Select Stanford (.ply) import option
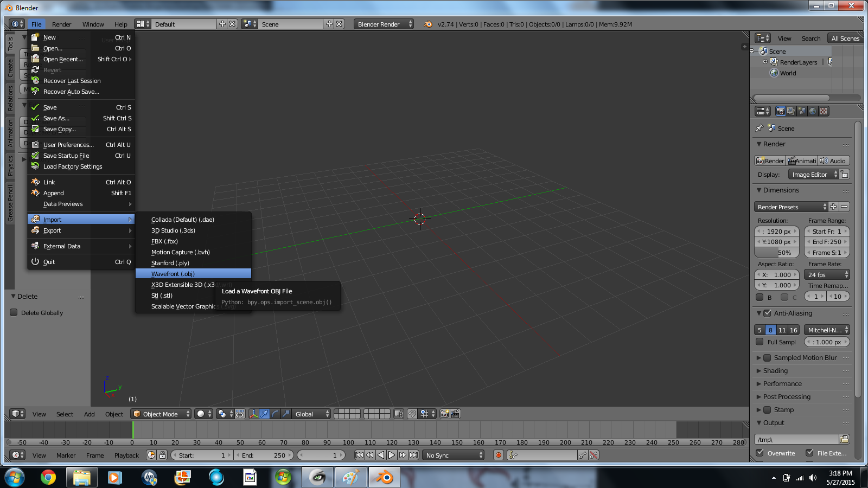Viewport: 868px width, 488px height. (193, 263)
